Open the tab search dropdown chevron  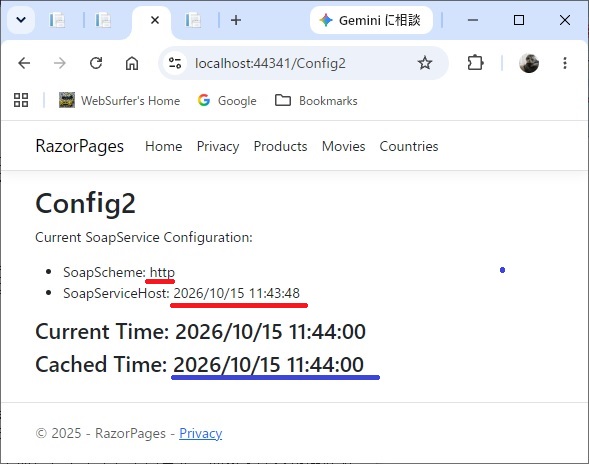(x=21, y=20)
